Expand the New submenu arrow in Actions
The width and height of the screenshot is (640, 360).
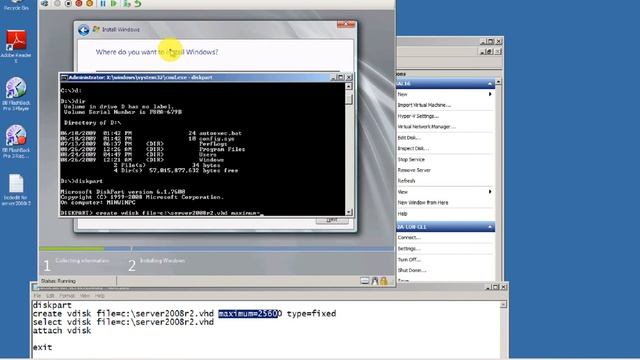click(x=490, y=94)
